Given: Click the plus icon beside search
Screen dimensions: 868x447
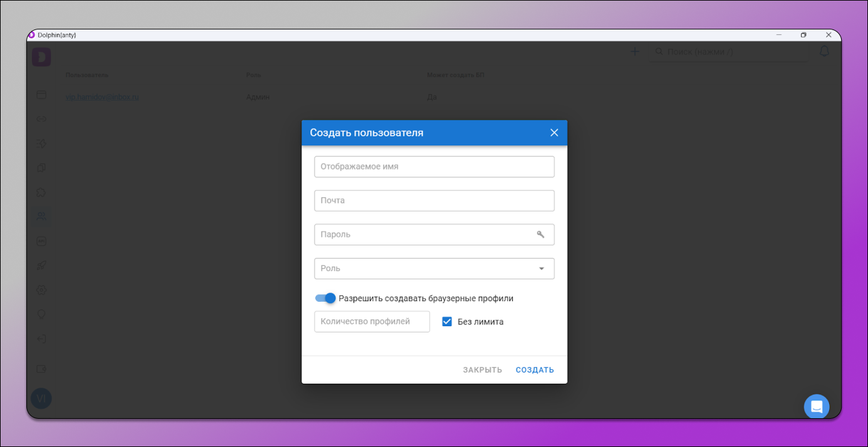Looking at the screenshot, I should coord(634,52).
